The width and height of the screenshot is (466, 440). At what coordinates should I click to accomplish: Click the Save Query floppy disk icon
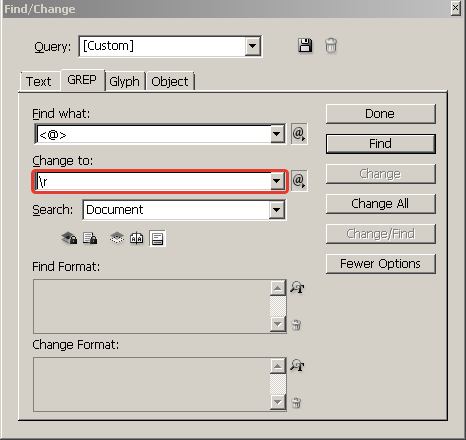click(x=305, y=45)
